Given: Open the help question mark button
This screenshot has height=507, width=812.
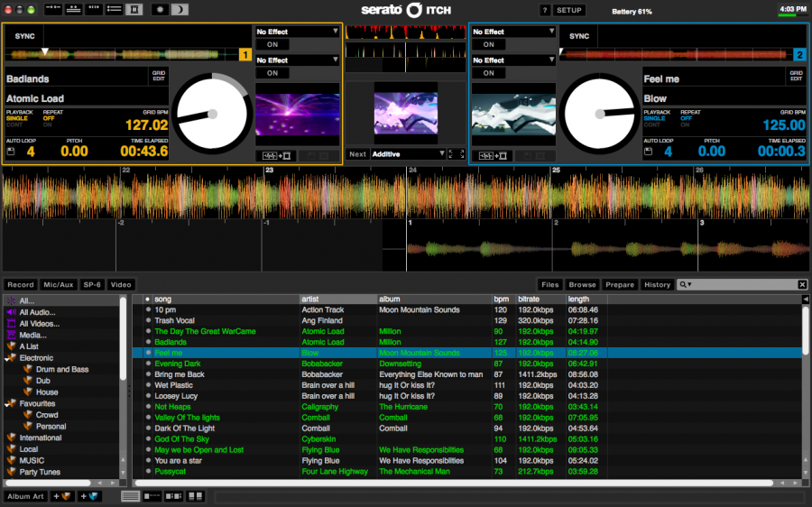Looking at the screenshot, I should coord(545,10).
